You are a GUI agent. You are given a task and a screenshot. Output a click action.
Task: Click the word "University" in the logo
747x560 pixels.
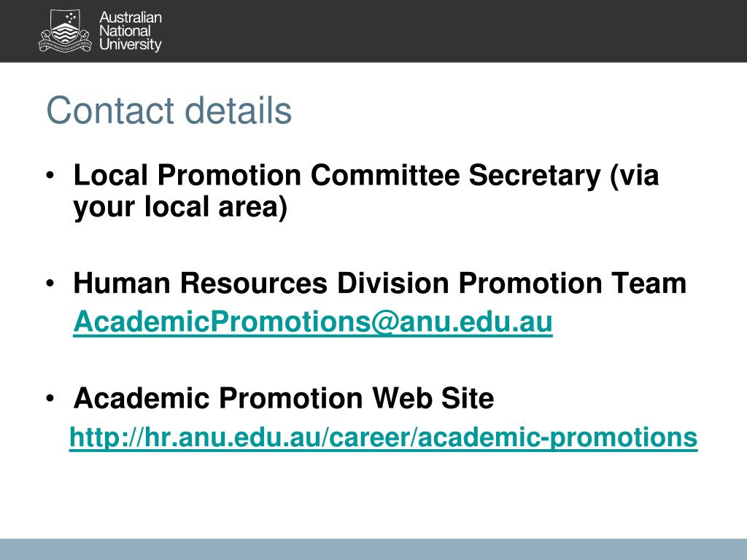tap(131, 44)
